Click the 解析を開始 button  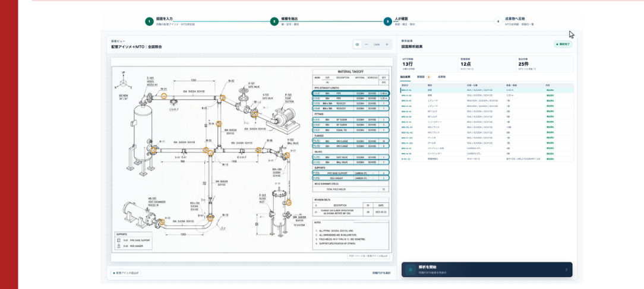[487, 269]
